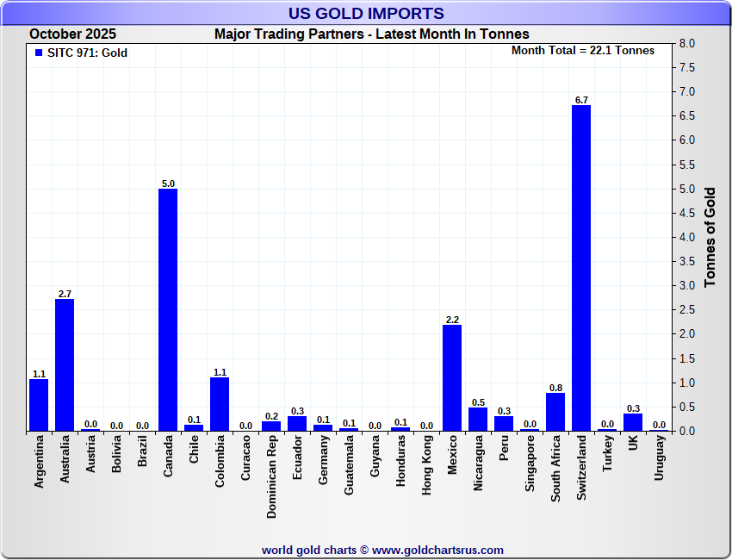The height and width of the screenshot is (560, 732).
Task: Select the Nicaragua bar showing 0.5 tonnes
Action: [478, 420]
